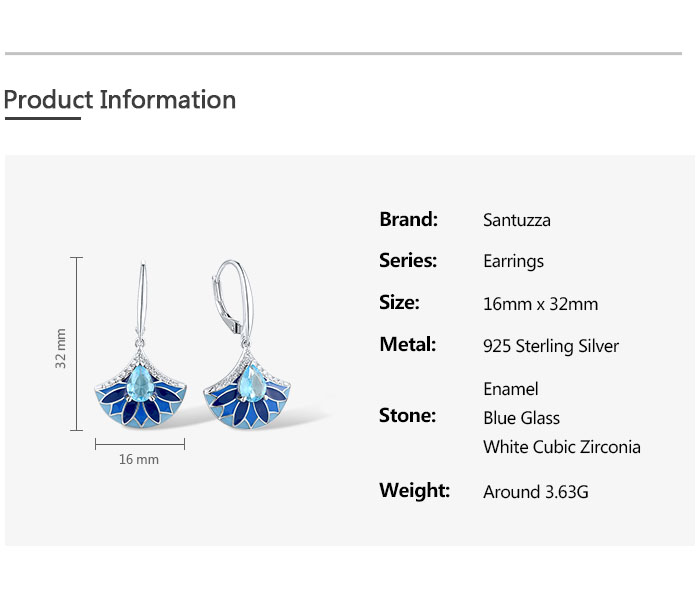
Task: Click the Stone: label
Action: tap(407, 415)
